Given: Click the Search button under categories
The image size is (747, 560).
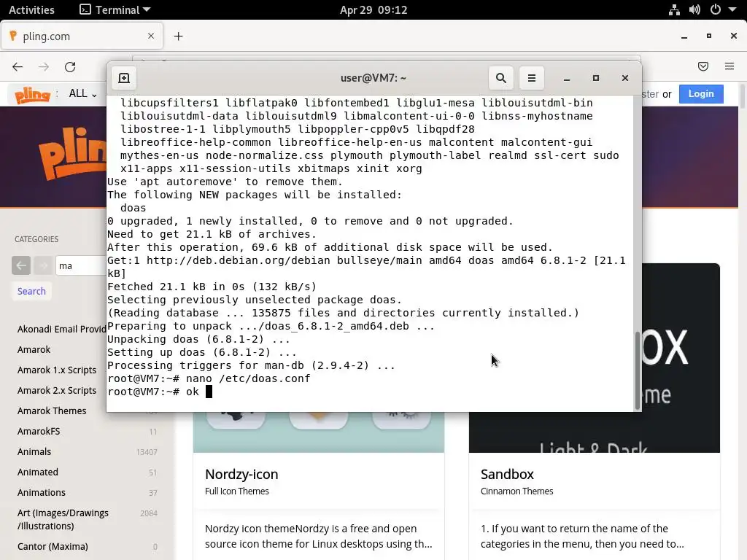Looking at the screenshot, I should coord(31,291).
